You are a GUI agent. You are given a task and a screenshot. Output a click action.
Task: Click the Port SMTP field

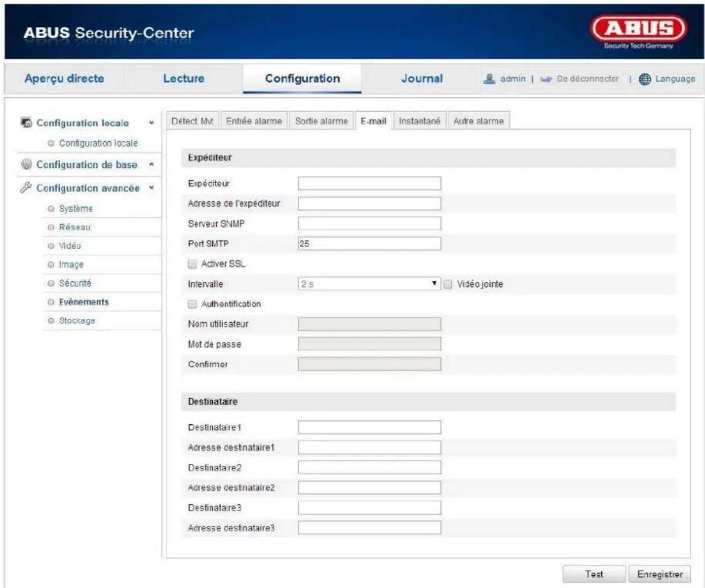[370, 244]
